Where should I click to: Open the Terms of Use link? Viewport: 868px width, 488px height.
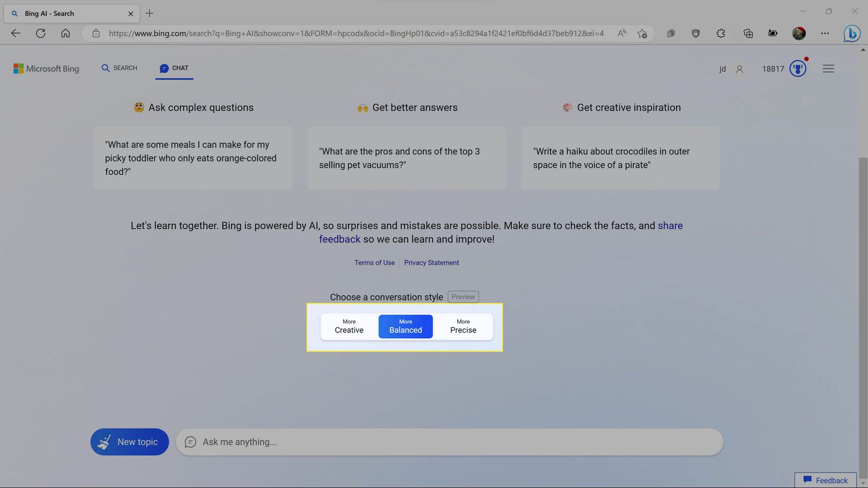click(x=374, y=263)
